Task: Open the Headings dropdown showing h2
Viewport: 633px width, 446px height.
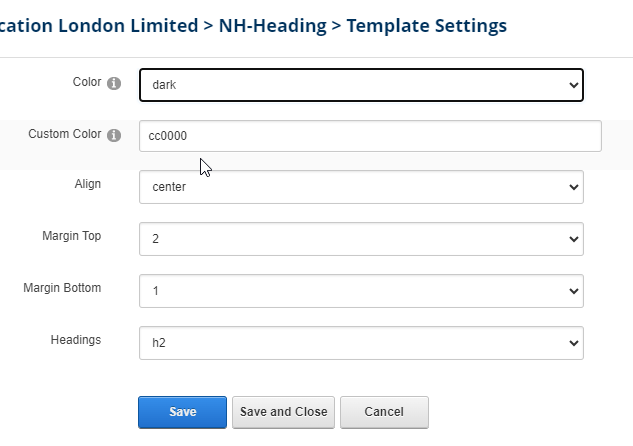Action: coord(361,343)
